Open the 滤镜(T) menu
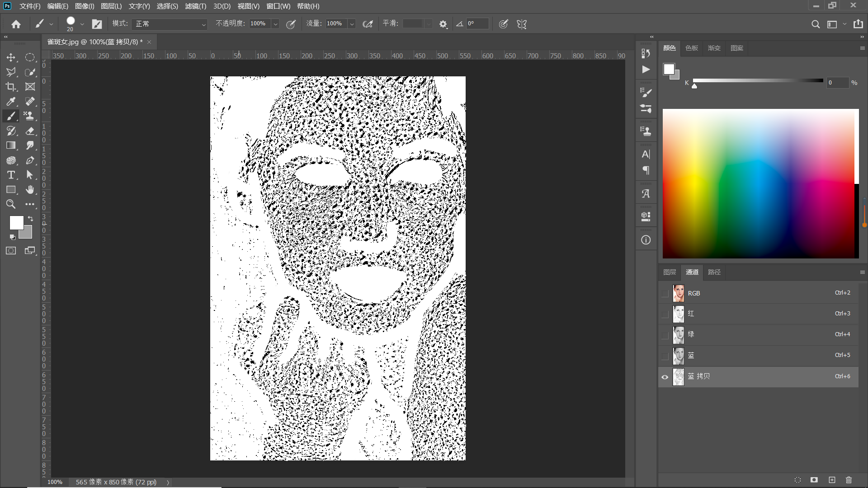868x488 pixels. pyautogui.click(x=195, y=6)
